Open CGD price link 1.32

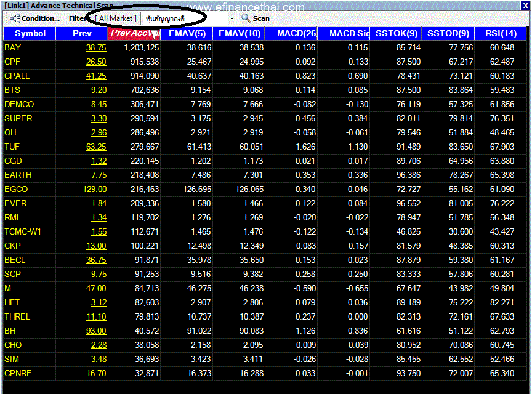coord(99,161)
